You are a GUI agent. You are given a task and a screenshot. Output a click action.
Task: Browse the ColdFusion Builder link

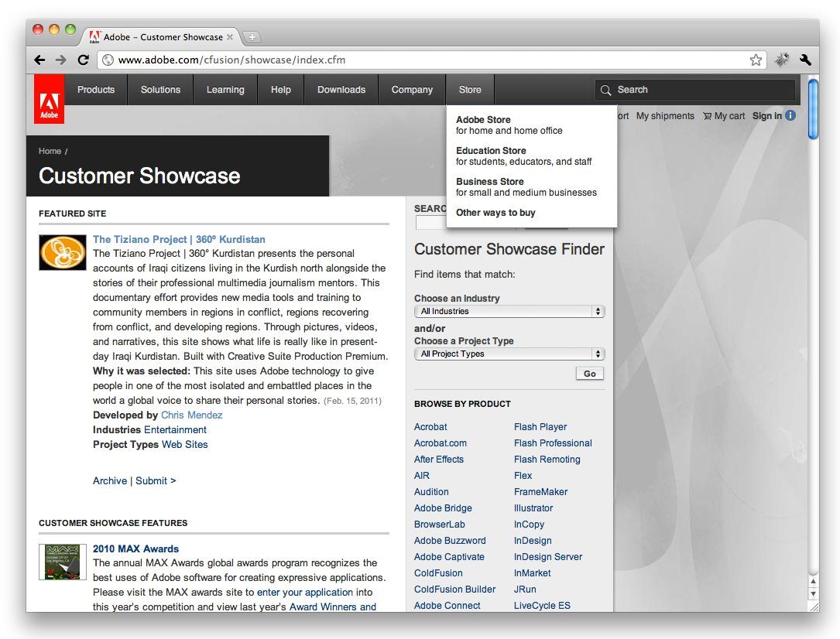point(454,589)
